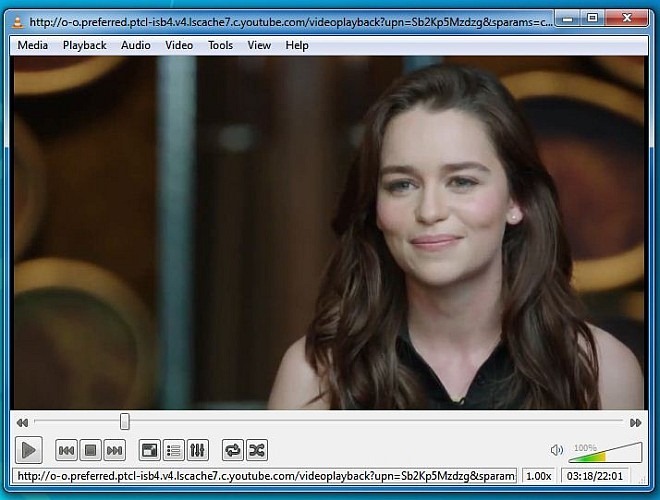Show the playlist panel
660x500 pixels.
click(173, 451)
